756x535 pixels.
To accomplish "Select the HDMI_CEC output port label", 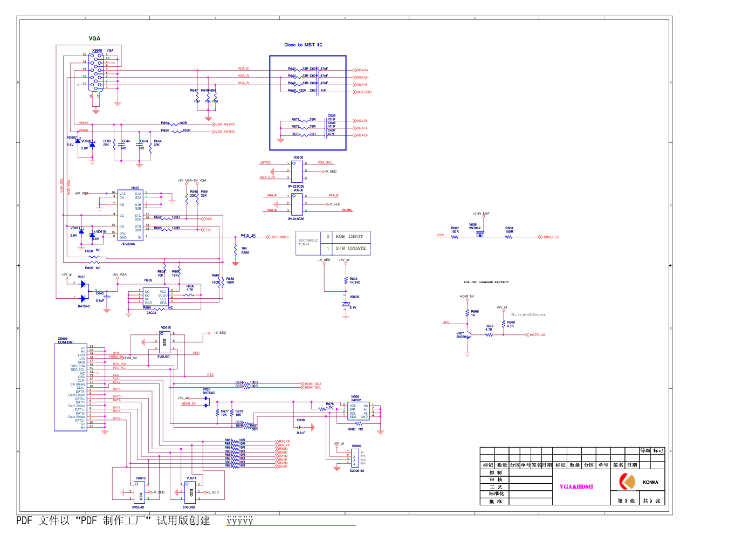I will click(x=549, y=237).
